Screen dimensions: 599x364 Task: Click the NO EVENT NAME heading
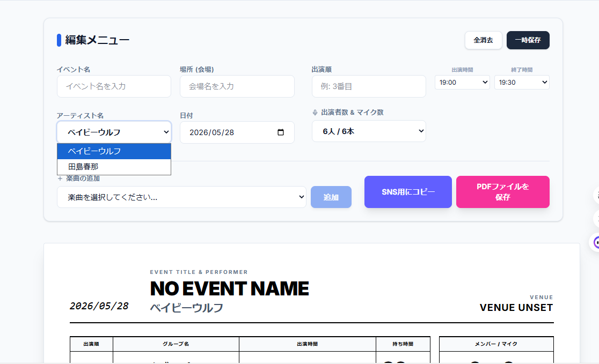(x=230, y=289)
